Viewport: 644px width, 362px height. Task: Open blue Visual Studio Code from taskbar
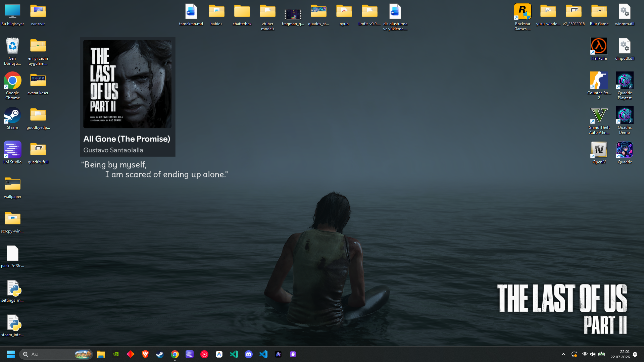pyautogui.click(x=263, y=354)
